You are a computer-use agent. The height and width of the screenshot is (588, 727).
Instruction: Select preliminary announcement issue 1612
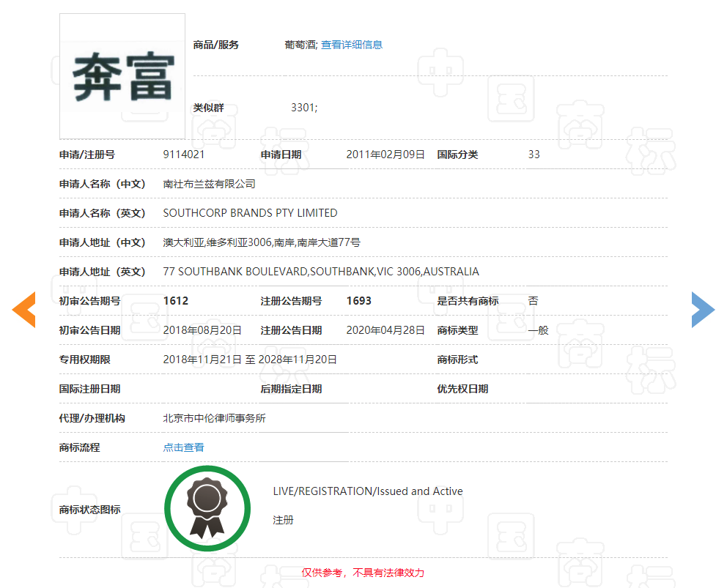tap(176, 301)
